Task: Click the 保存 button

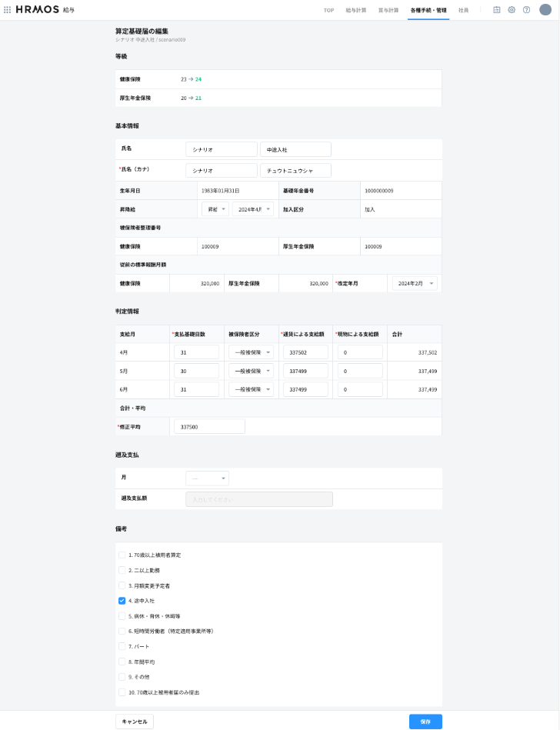Action: [x=425, y=722]
